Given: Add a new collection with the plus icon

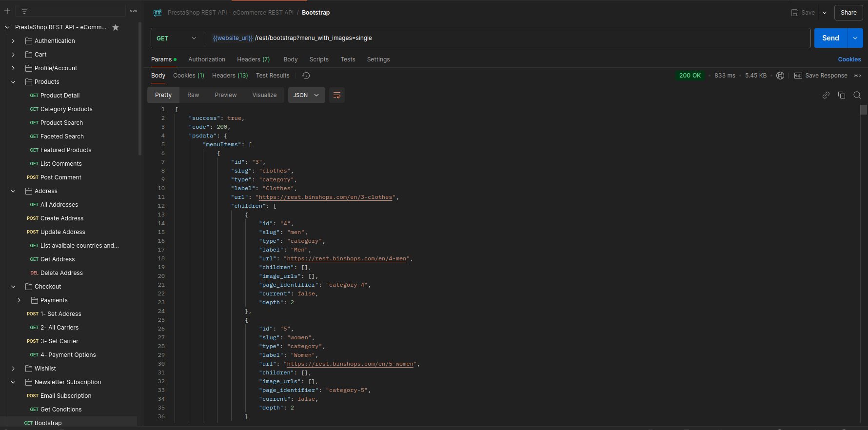Looking at the screenshot, I should pyautogui.click(x=7, y=11).
